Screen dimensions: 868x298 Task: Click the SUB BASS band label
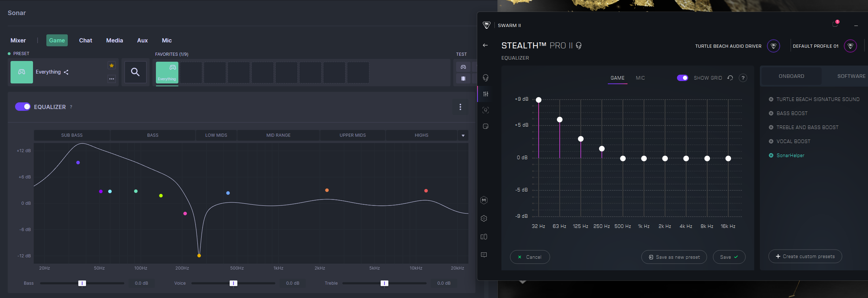pos(72,135)
